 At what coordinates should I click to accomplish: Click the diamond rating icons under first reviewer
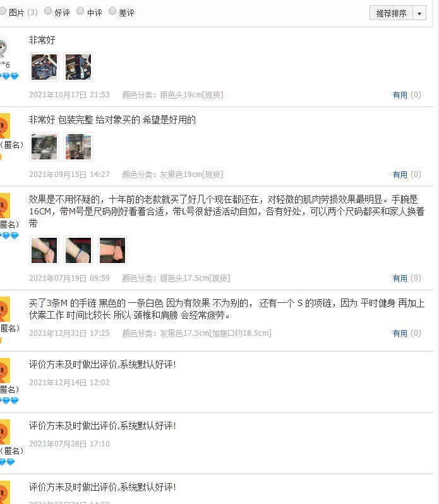point(9,77)
